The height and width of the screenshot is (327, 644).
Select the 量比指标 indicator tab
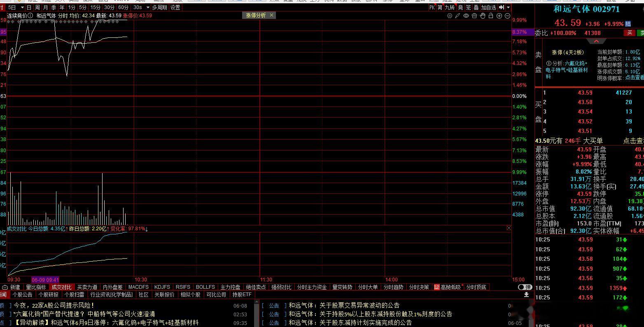(36, 287)
